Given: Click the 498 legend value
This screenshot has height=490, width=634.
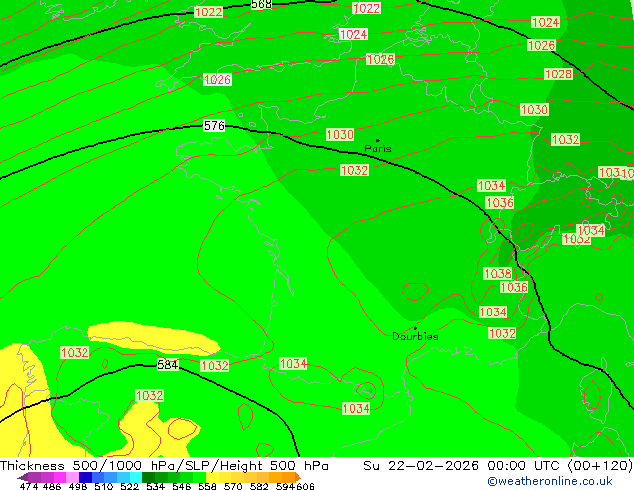Looking at the screenshot, I should 78,486.
